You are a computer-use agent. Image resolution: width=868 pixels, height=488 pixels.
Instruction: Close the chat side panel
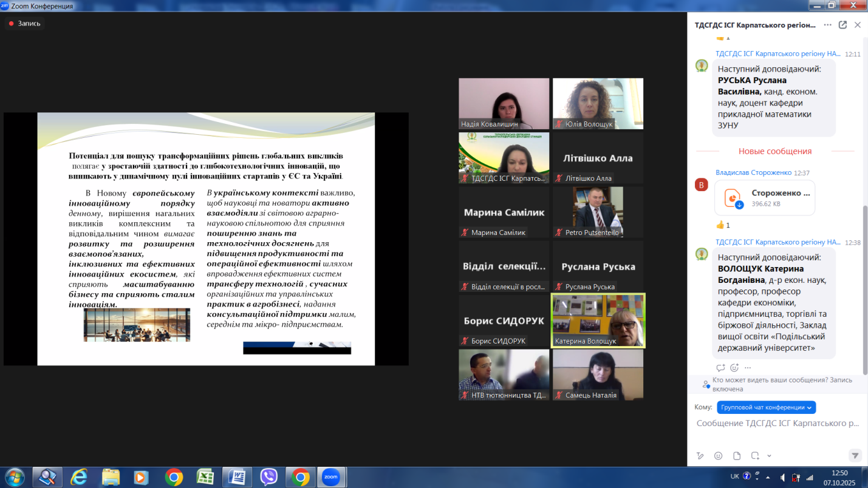[857, 25]
